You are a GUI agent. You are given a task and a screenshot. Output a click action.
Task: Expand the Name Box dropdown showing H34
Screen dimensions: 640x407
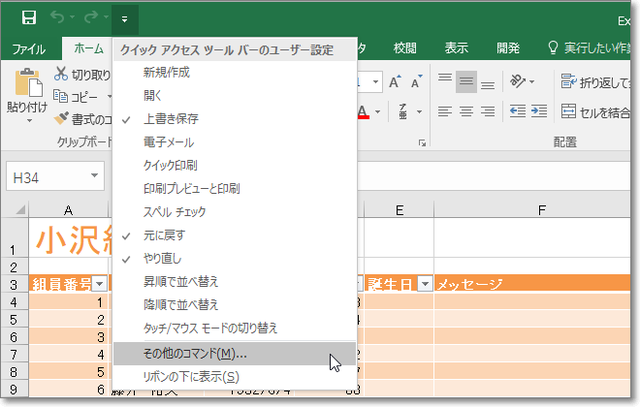[96, 177]
